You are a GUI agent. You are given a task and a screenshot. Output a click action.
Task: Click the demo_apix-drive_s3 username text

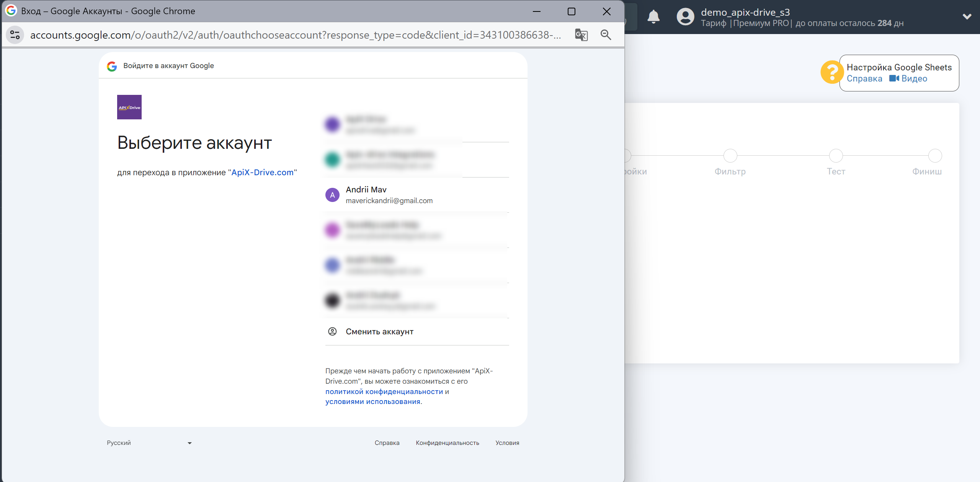[745, 12]
